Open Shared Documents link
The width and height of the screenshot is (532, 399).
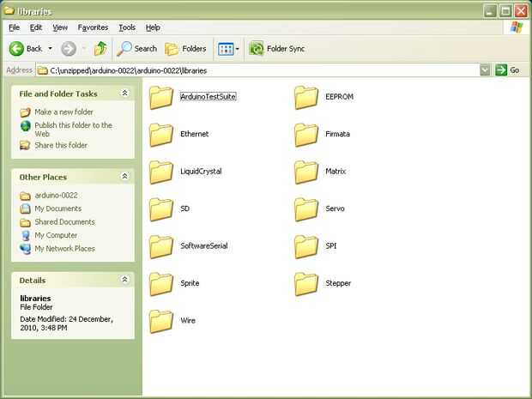click(65, 222)
